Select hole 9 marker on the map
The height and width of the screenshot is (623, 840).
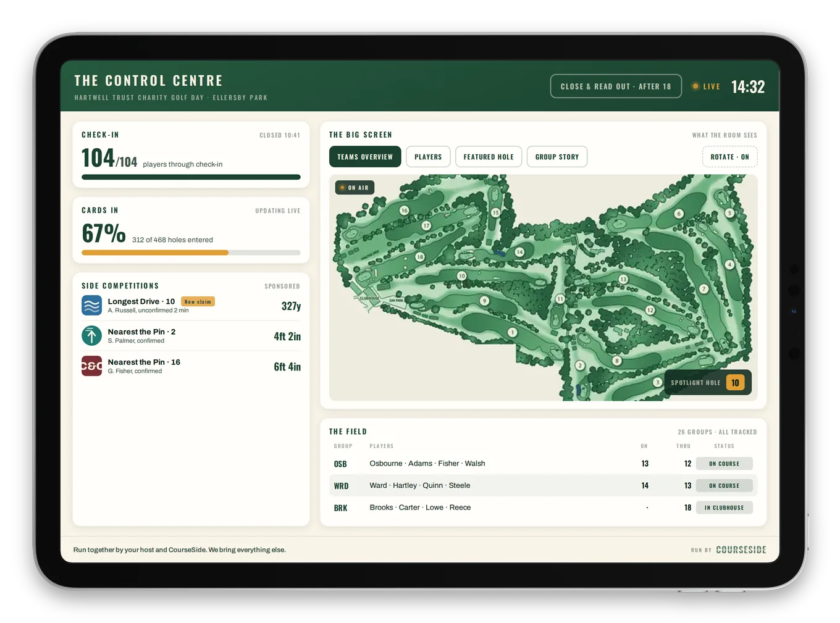(x=484, y=301)
